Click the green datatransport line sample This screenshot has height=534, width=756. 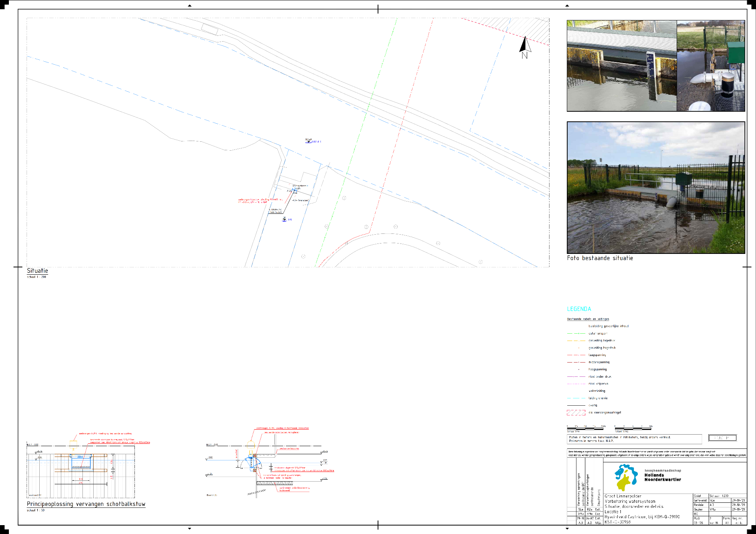(x=576, y=333)
